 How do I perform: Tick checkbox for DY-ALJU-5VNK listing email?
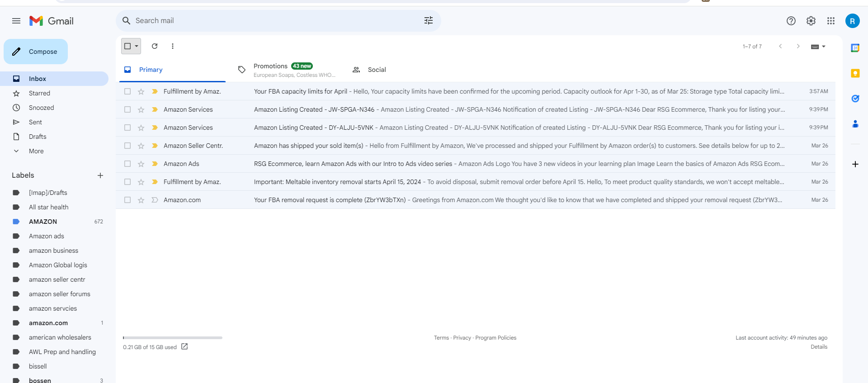click(x=127, y=128)
